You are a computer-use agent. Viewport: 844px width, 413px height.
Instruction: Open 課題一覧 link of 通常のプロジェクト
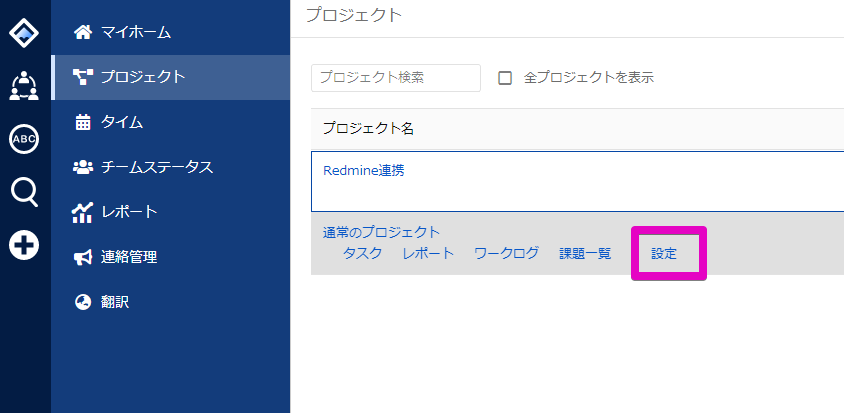coord(585,254)
